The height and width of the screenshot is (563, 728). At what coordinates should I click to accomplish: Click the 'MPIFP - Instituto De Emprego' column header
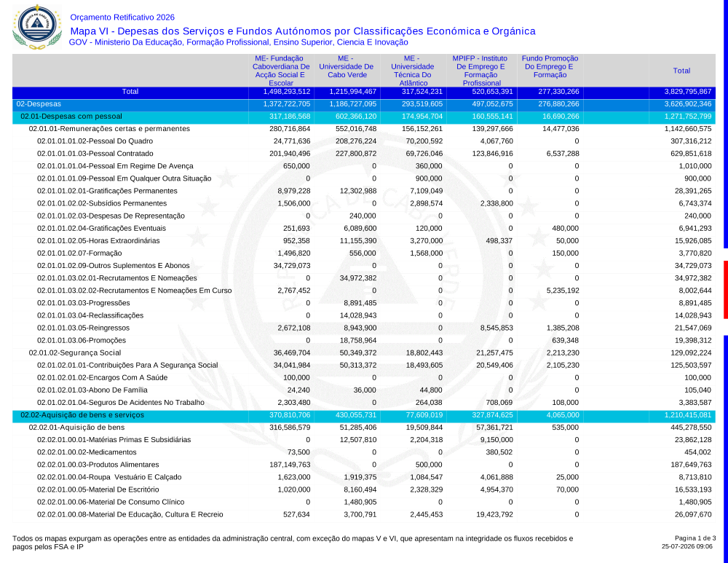point(480,71)
